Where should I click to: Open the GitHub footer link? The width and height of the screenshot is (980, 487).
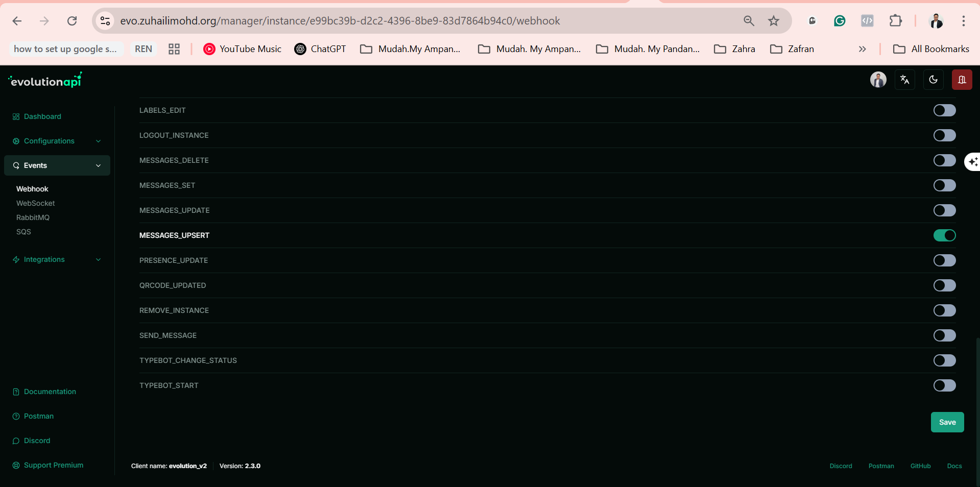click(920, 466)
